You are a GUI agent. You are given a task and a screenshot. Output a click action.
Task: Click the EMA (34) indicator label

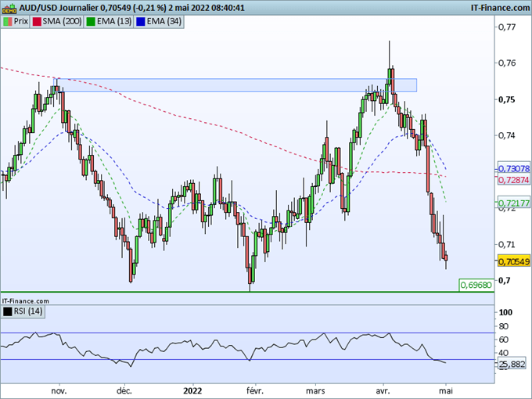click(159, 21)
